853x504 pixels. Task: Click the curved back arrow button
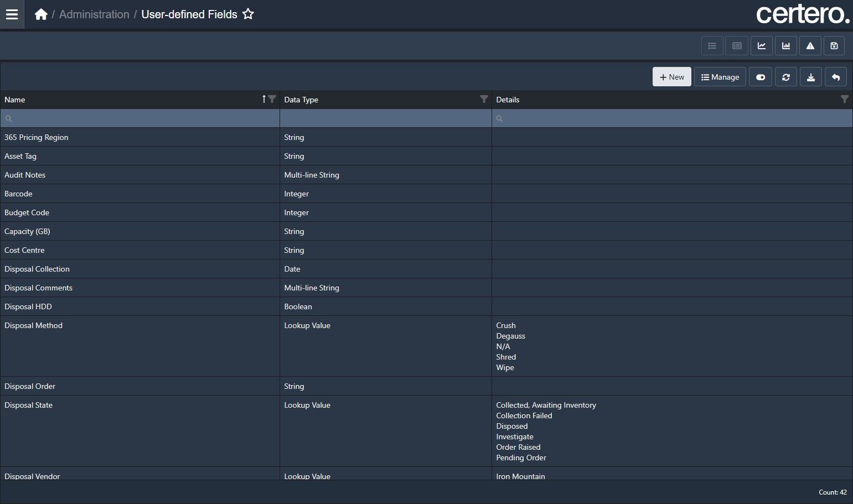click(836, 77)
